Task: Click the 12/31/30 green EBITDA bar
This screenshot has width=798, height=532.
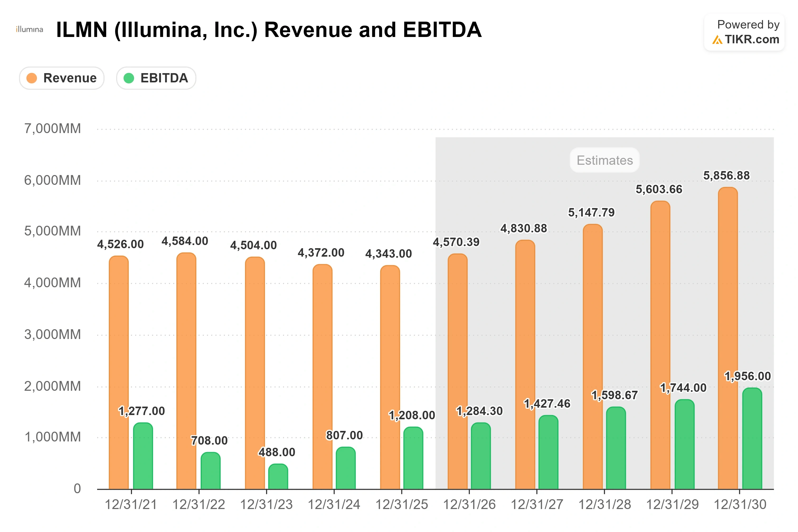Action: (x=752, y=438)
